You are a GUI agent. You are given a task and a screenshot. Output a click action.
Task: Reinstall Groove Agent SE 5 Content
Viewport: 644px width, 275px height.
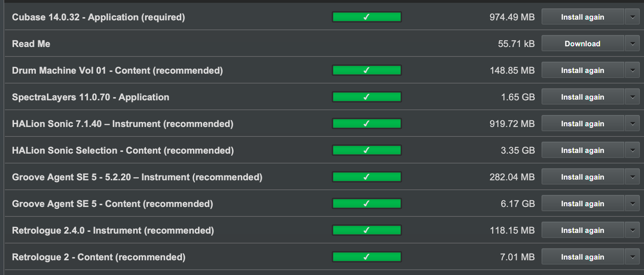pos(582,203)
